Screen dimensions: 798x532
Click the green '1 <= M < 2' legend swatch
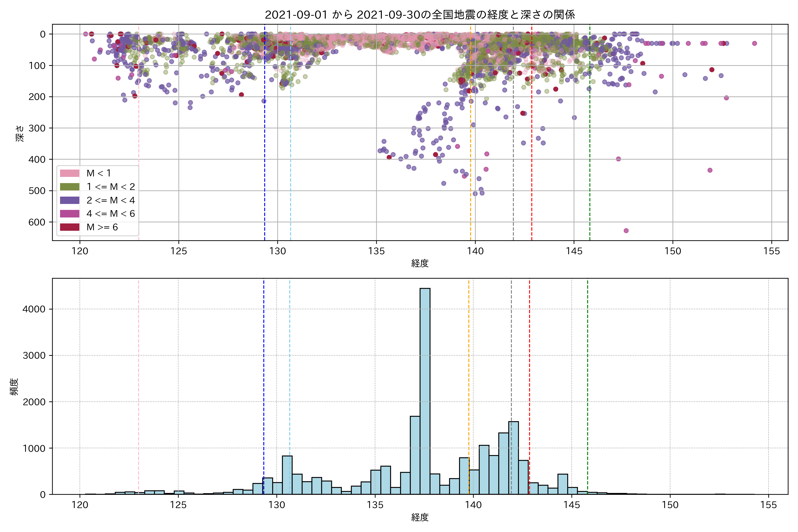(x=70, y=187)
